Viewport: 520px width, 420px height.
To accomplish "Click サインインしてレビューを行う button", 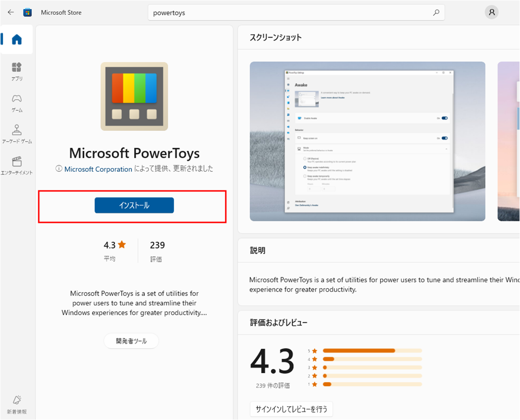I will 291,409.
